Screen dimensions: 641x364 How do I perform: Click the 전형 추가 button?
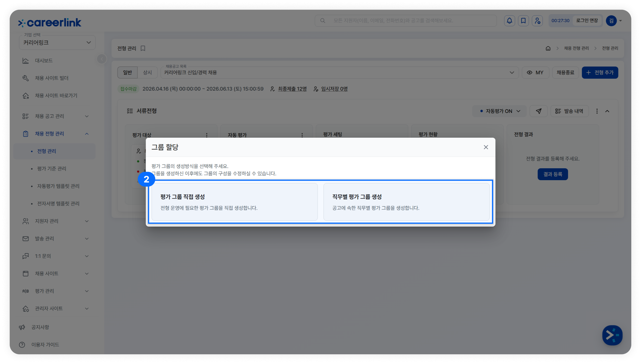[600, 73]
